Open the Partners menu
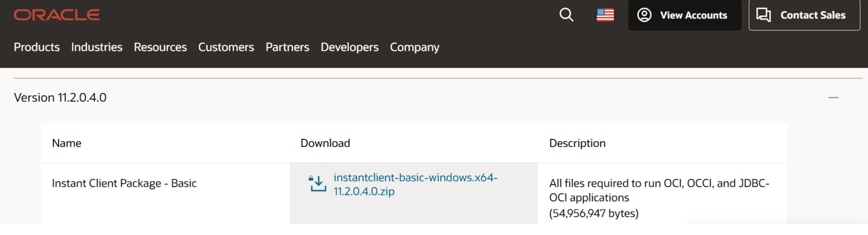Viewport: 868px width, 235px height. tap(287, 47)
